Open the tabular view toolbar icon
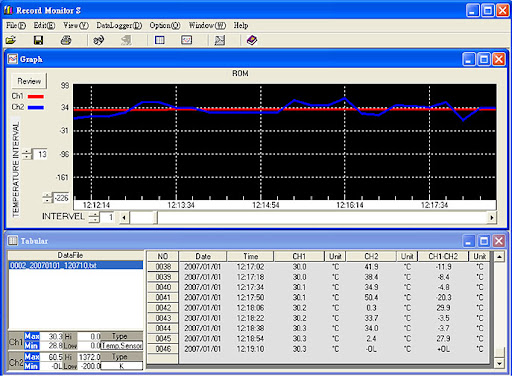 pos(160,40)
